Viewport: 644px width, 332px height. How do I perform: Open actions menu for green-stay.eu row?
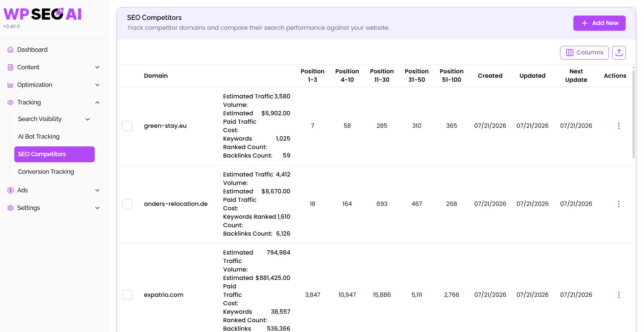[x=619, y=126]
